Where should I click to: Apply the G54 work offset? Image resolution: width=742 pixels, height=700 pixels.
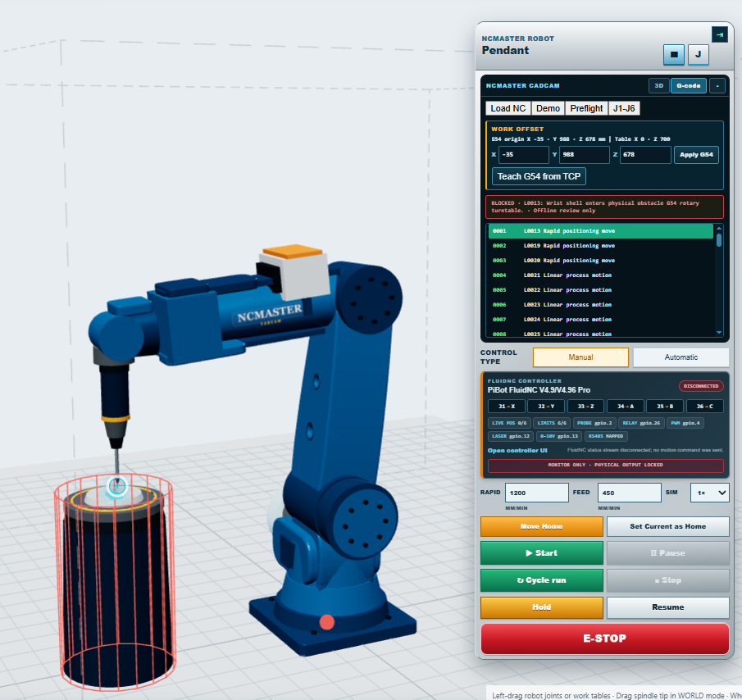click(x=696, y=155)
